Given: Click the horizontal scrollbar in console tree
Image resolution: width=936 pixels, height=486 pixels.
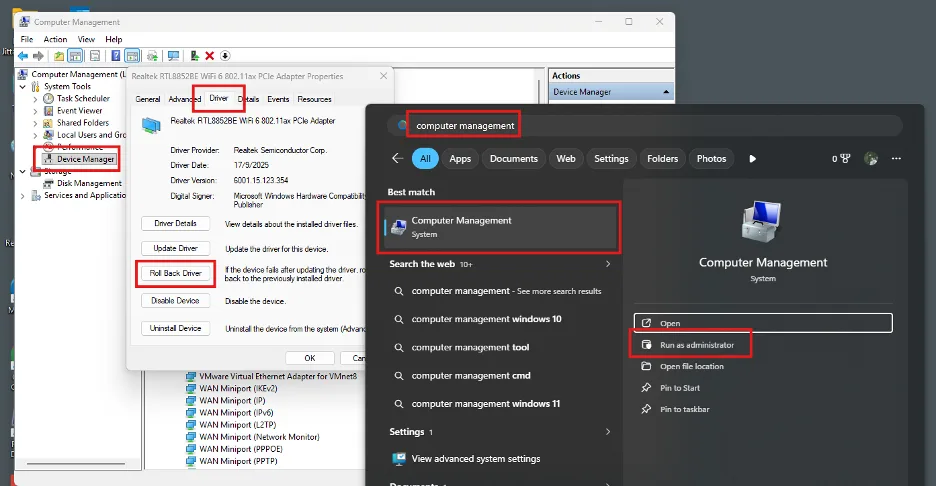Looking at the screenshot, I should click(x=76, y=463).
